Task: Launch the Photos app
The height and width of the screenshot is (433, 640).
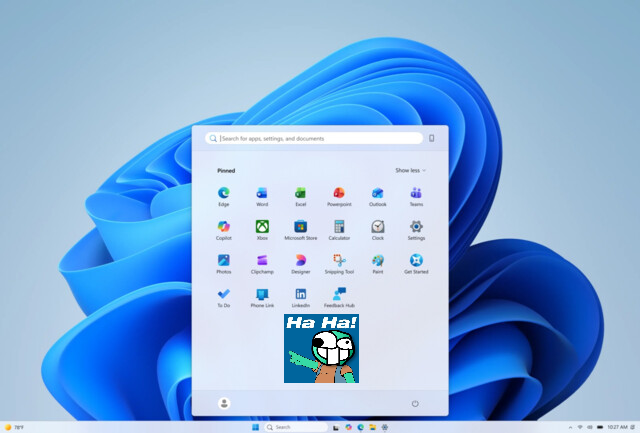Action: tap(224, 264)
